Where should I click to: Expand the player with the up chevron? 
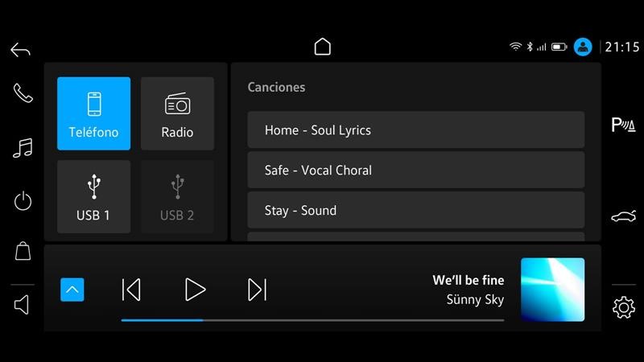pyautogui.click(x=72, y=290)
